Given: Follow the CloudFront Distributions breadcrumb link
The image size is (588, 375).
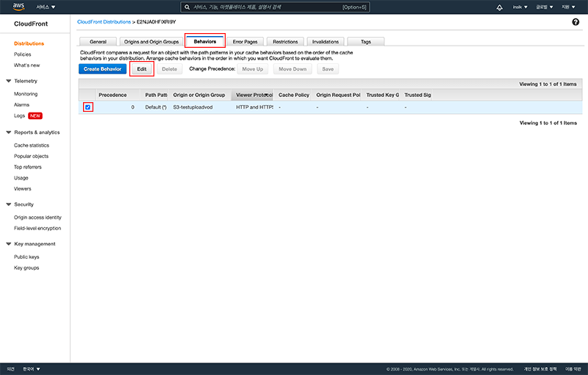Looking at the screenshot, I should 104,22.
